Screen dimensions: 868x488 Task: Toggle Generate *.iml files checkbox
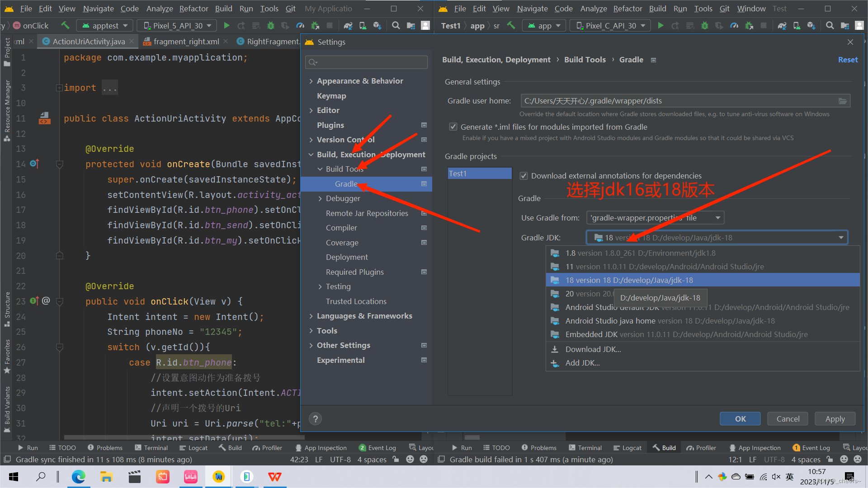tap(453, 127)
